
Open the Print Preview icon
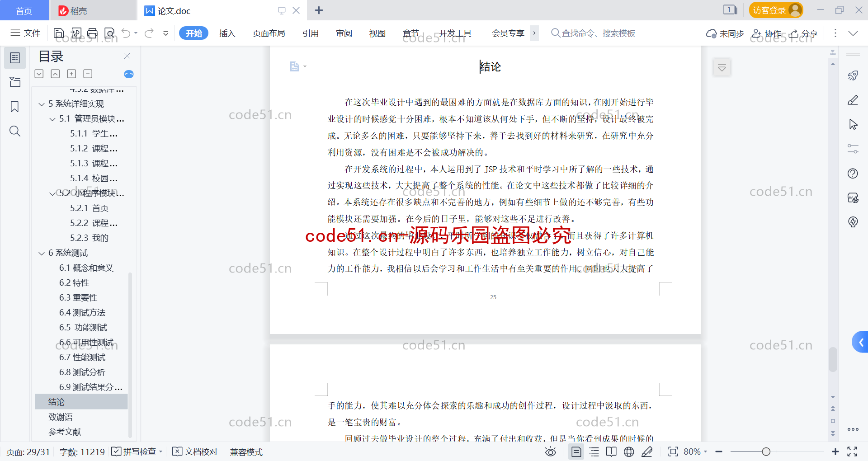(x=109, y=33)
